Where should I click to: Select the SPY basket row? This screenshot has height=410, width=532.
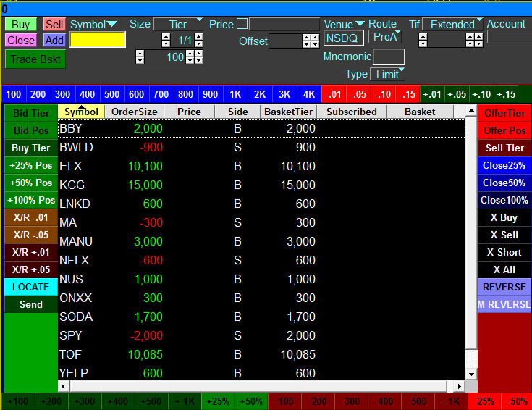coord(261,335)
